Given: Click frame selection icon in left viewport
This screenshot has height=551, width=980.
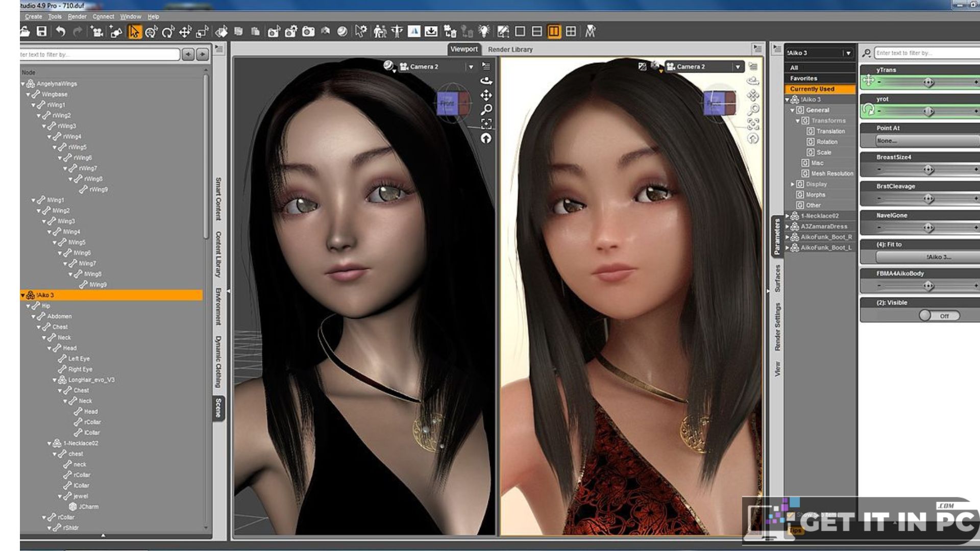Looking at the screenshot, I should point(486,123).
